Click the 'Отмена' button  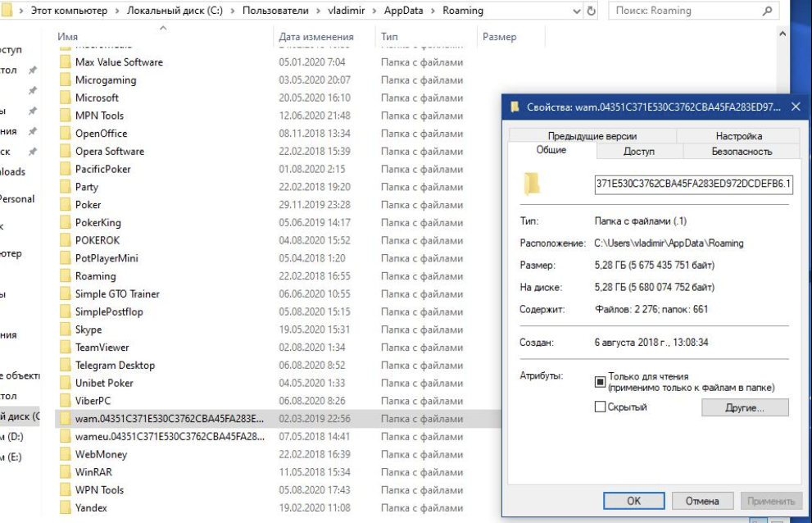[702, 501]
